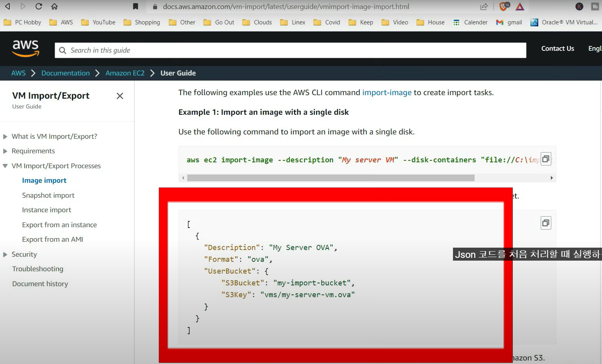
Task: Open the gmail bookmark
Action: pyautogui.click(x=509, y=22)
